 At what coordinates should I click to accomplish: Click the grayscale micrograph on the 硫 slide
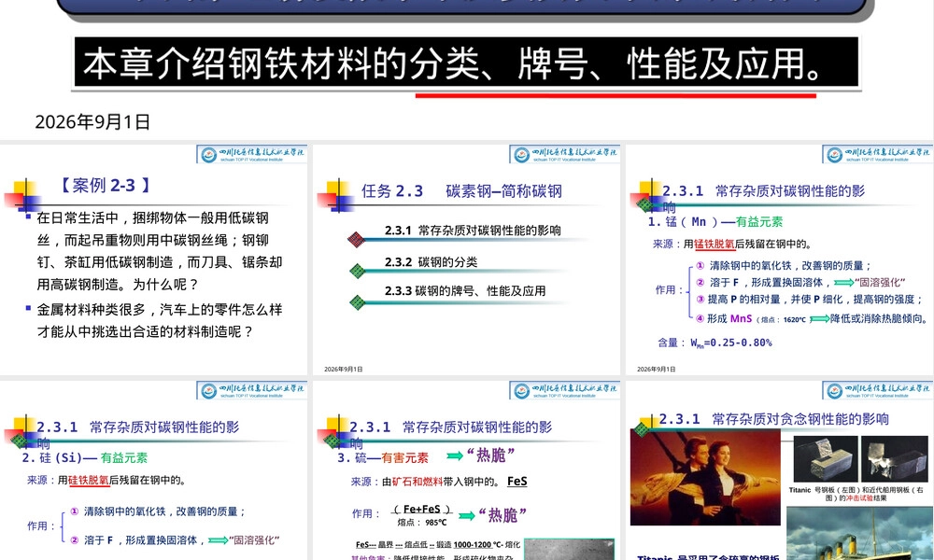pos(569,550)
